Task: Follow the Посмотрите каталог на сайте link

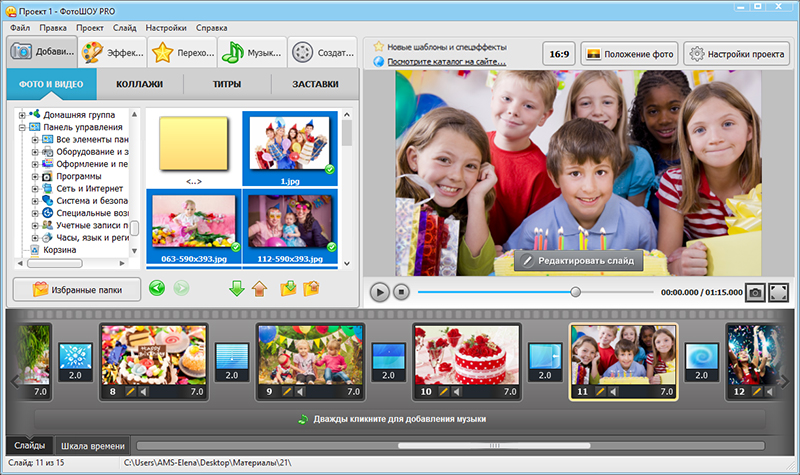Action: tap(446, 61)
